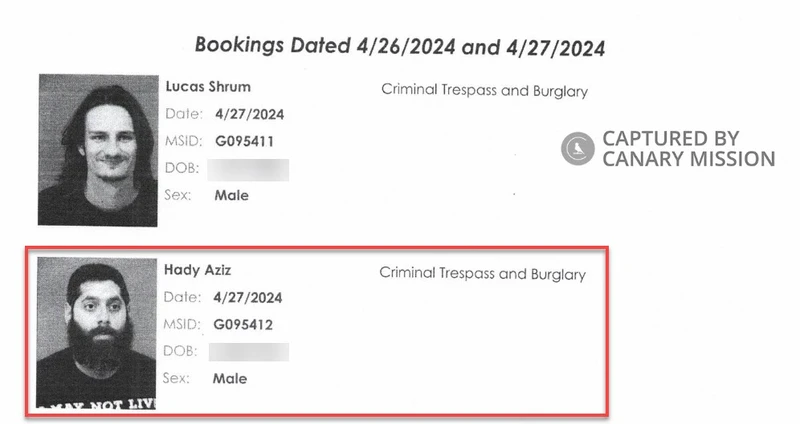This screenshot has height=424, width=800.
Task: Select the booking photo beside Lucas Shrum
Action: pyautogui.click(x=98, y=150)
